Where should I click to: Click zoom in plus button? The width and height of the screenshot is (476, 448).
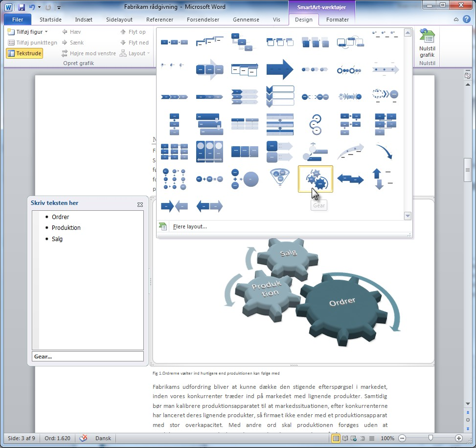459,438
